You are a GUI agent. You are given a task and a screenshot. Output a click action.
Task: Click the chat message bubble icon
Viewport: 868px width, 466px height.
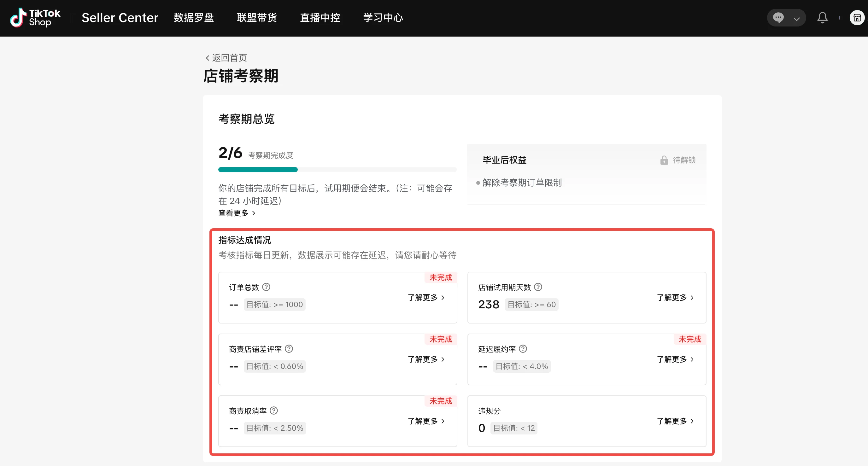point(778,18)
